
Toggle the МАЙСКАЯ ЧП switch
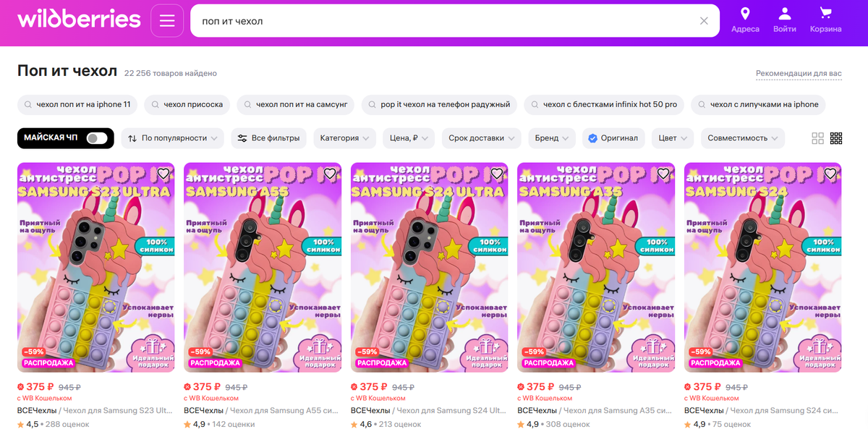96,138
